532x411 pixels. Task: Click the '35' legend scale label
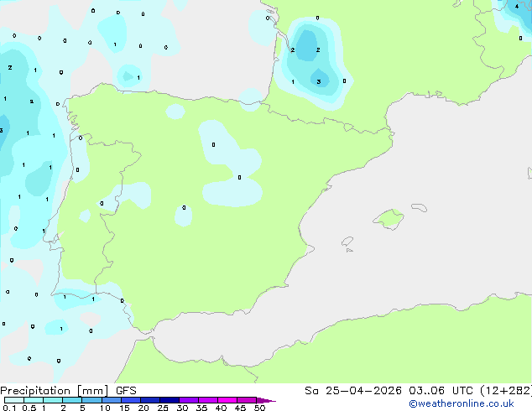tap(201, 408)
